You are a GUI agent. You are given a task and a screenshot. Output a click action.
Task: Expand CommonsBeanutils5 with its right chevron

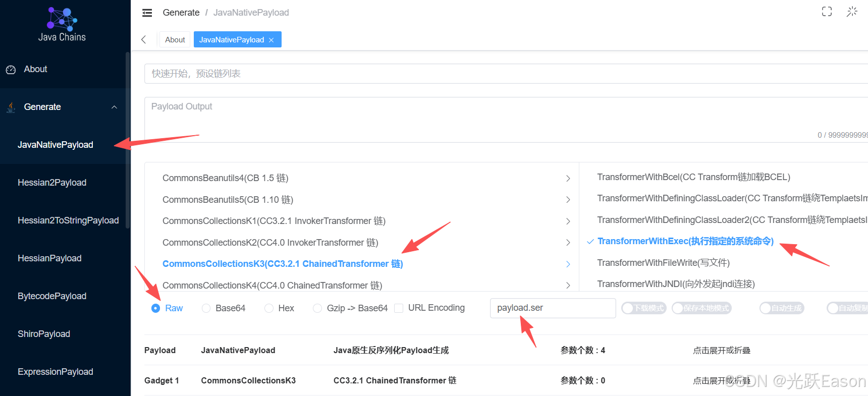pos(568,200)
